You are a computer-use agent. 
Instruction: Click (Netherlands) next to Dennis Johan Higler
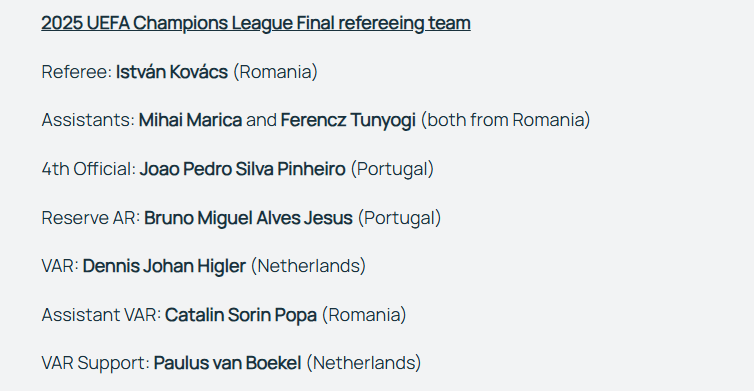[308, 266]
